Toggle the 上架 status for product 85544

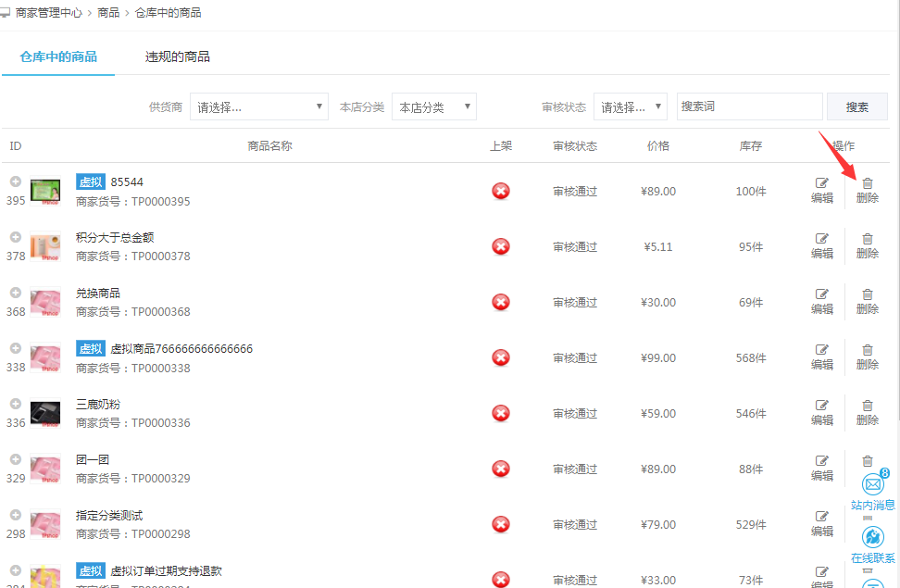click(501, 191)
